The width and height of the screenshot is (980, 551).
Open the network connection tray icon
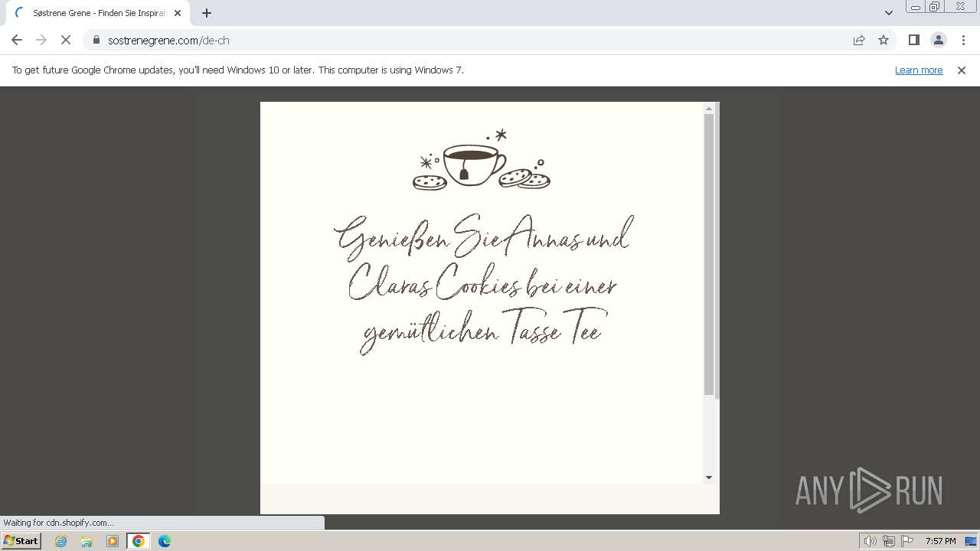(889, 541)
